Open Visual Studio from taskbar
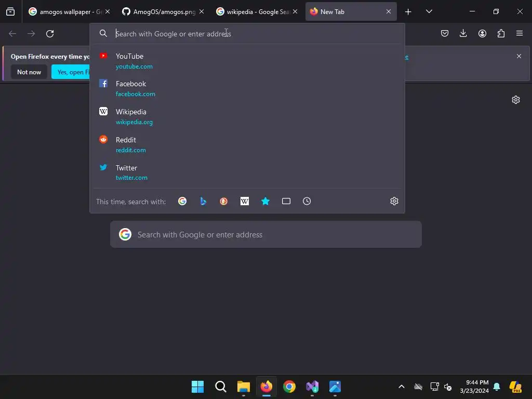Viewport: 532px width, 399px height. 312,387
